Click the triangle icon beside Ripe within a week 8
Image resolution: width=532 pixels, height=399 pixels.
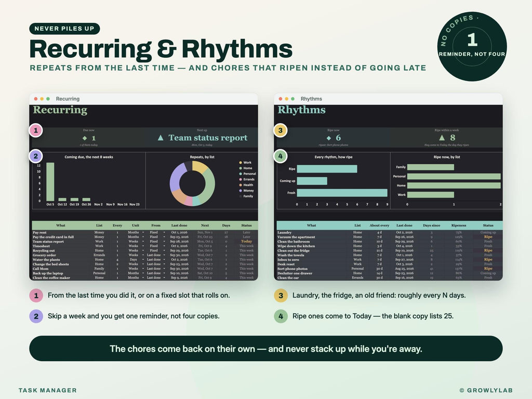[442, 137]
